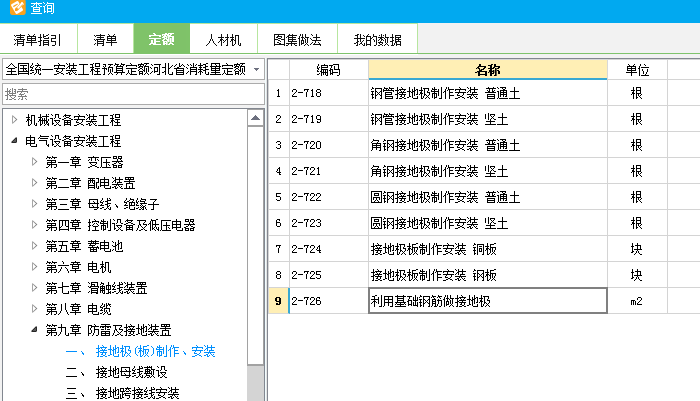Expand 第一章 变压器 node
Screen dimensions: 700x401
tap(34, 162)
